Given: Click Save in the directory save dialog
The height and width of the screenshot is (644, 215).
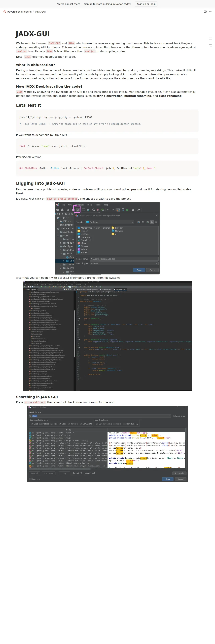Looking at the screenshot, I should 139,270.
